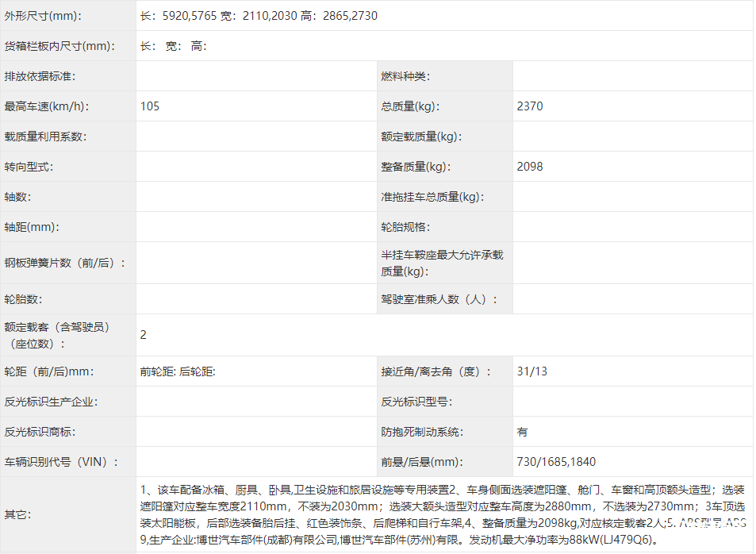Click the 驾驶室准乘人数（人） label

pyautogui.click(x=439, y=300)
